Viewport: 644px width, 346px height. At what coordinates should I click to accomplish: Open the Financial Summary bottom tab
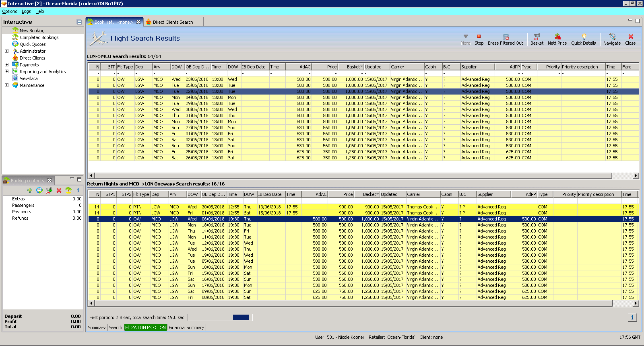186,327
